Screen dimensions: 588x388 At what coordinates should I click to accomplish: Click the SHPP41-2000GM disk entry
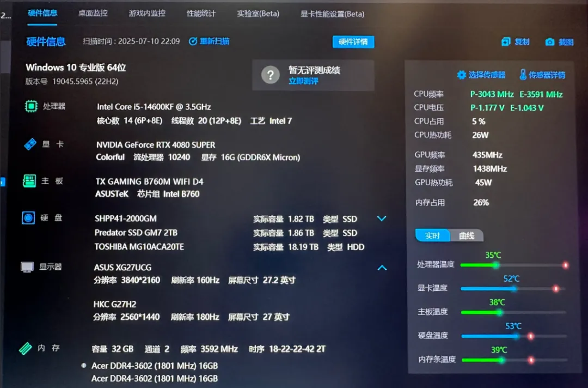126,219
